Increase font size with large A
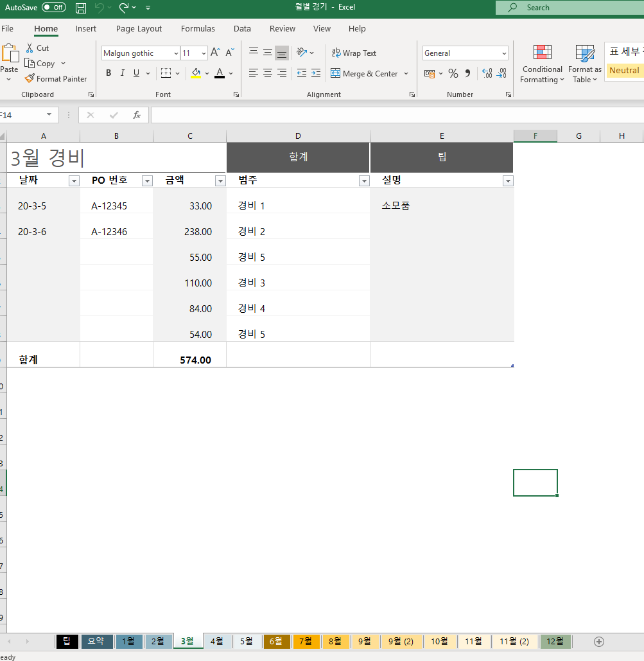Screen dimensions: 644x661 pos(215,52)
